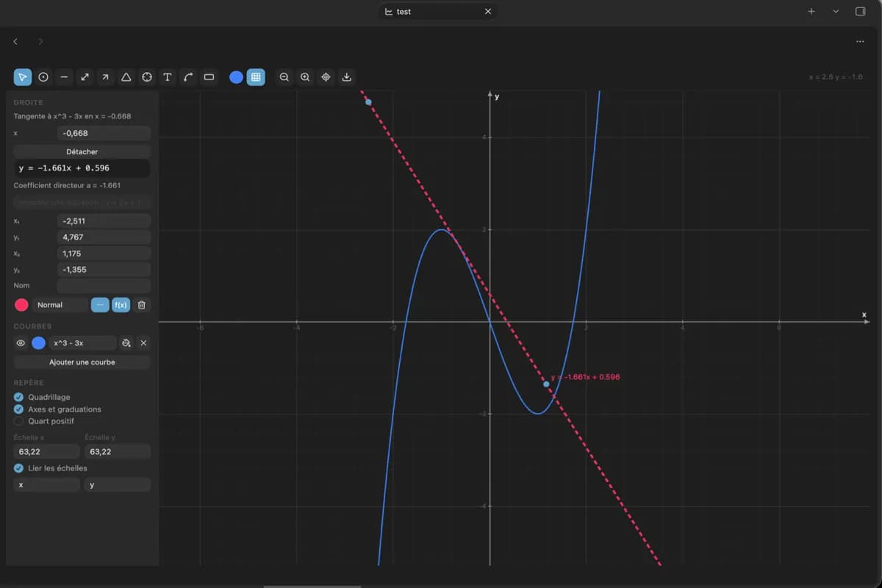This screenshot has height=588, width=882.
Task: Click the upper-left endpoint of tangent line
Action: pos(368,102)
